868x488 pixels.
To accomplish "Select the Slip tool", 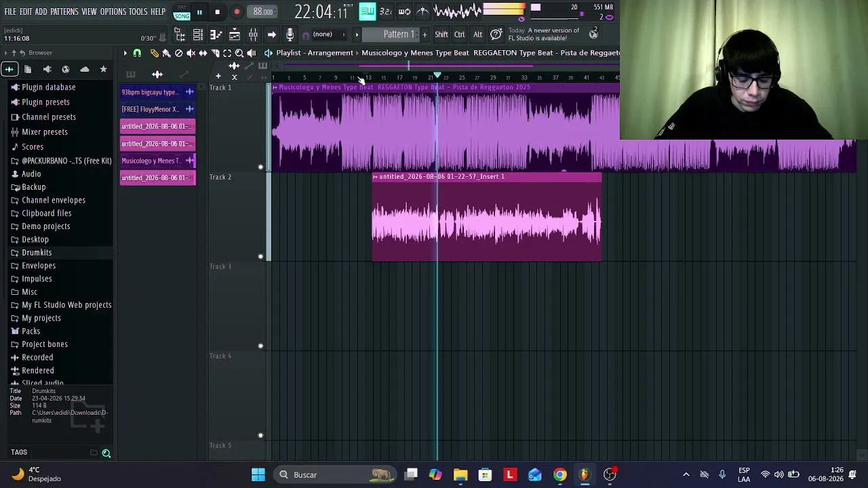I will pyautogui.click(x=203, y=53).
